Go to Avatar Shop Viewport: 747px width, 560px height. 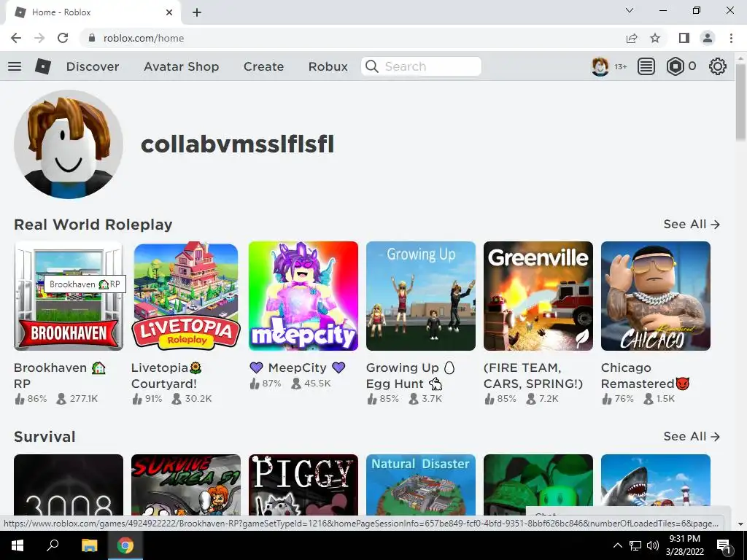(x=181, y=66)
